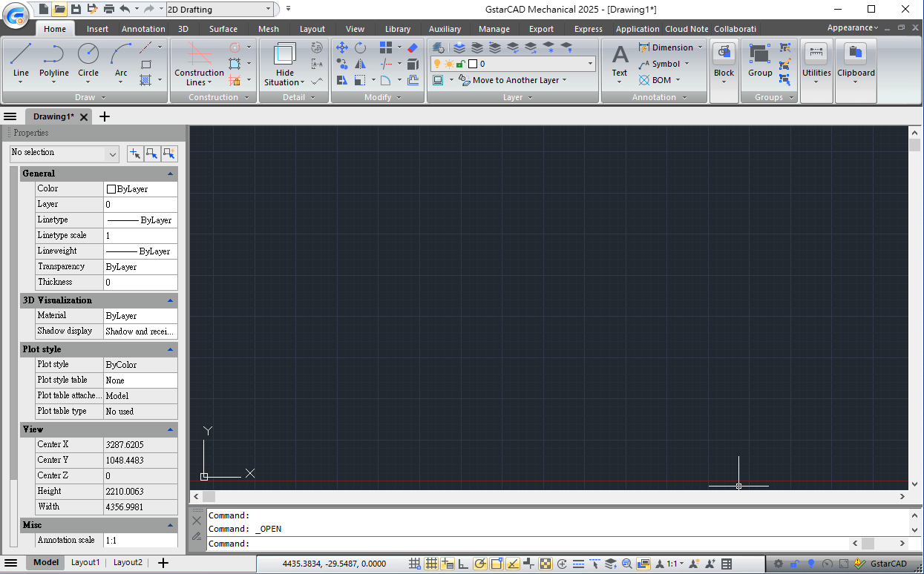Screen dimensions: 924x574
Task: Open the Express ribbon tab
Action: pyautogui.click(x=589, y=29)
